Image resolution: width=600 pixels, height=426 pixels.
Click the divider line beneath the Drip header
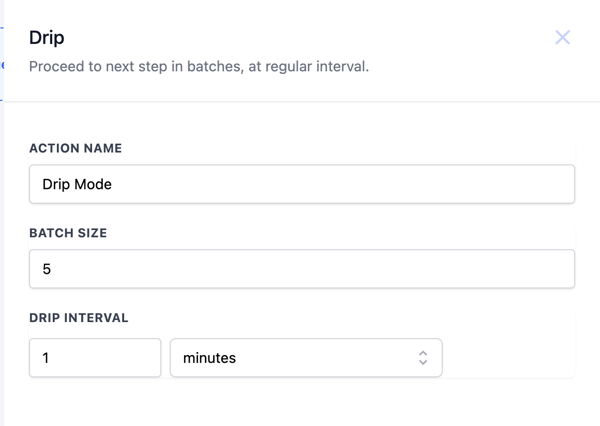(300, 102)
